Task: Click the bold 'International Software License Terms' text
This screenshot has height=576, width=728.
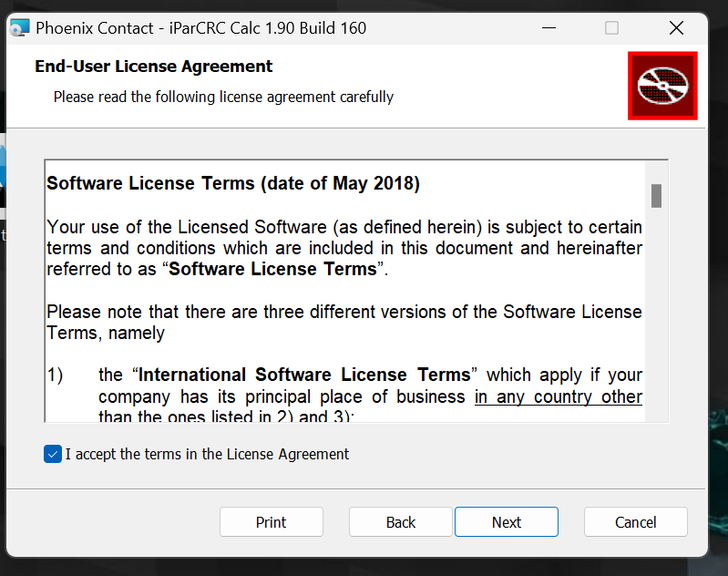Action: [304, 375]
